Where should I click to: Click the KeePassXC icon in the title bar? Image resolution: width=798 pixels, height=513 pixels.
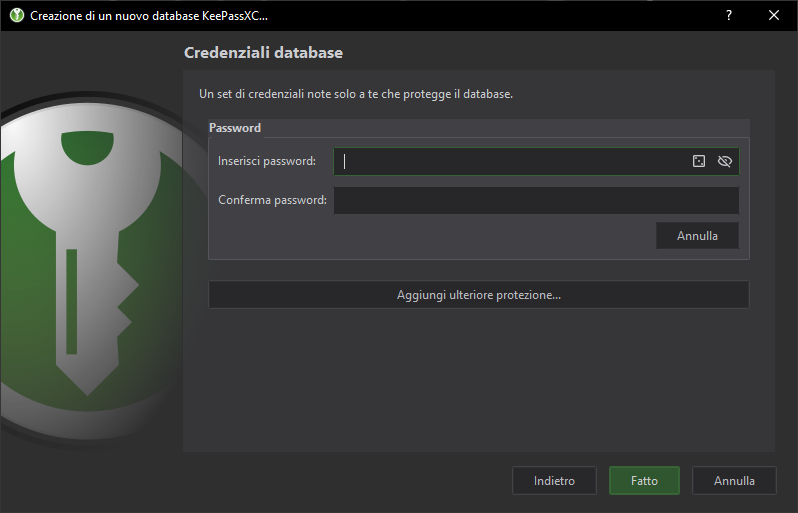16,16
